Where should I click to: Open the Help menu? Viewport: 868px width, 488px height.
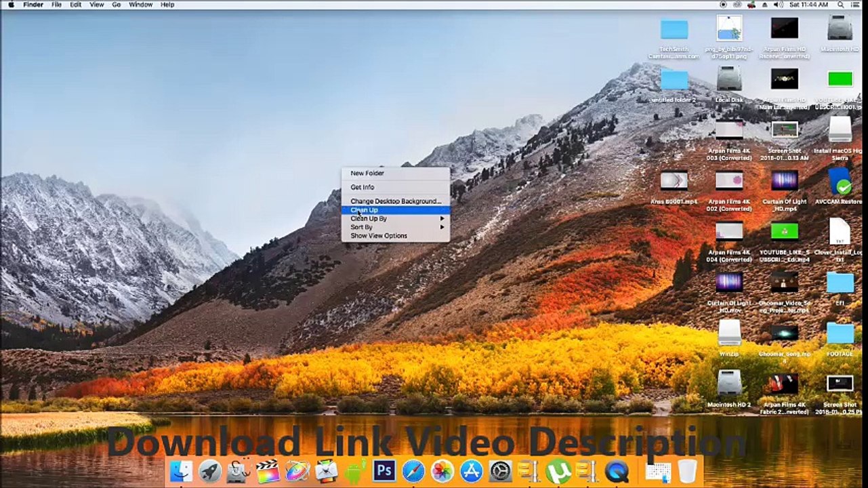167,5
